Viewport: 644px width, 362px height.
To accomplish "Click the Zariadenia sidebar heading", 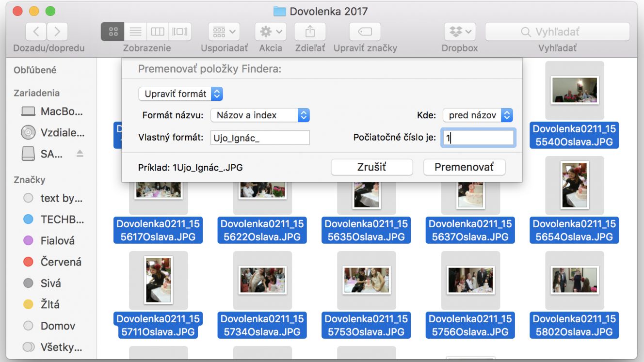I will pos(37,93).
